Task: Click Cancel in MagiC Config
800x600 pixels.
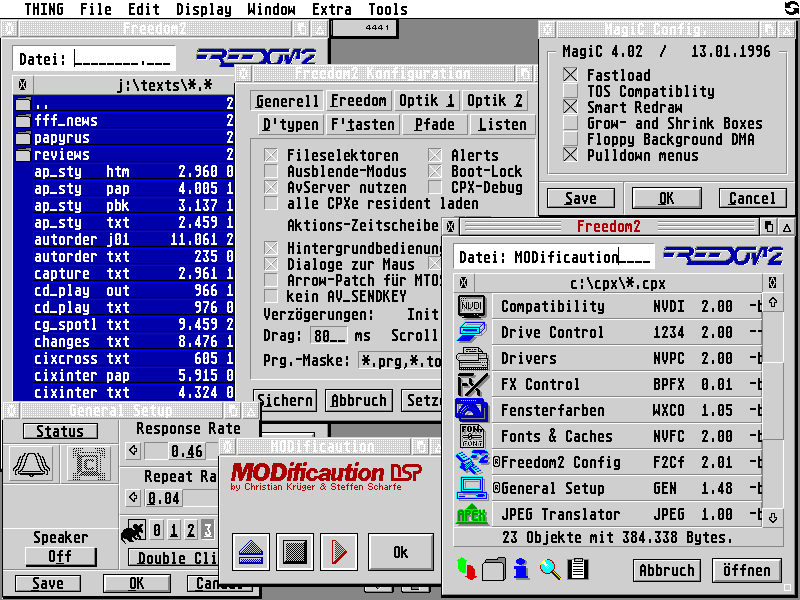Action: click(x=752, y=198)
